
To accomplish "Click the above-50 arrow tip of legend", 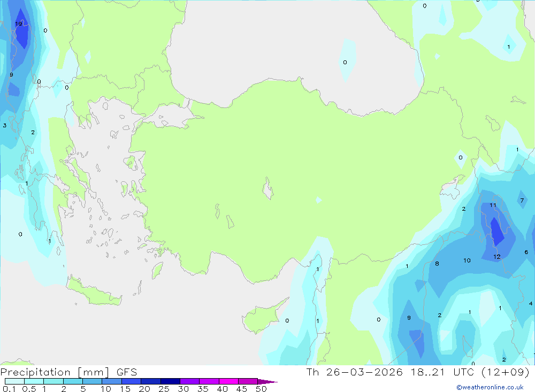I will pos(267,382).
